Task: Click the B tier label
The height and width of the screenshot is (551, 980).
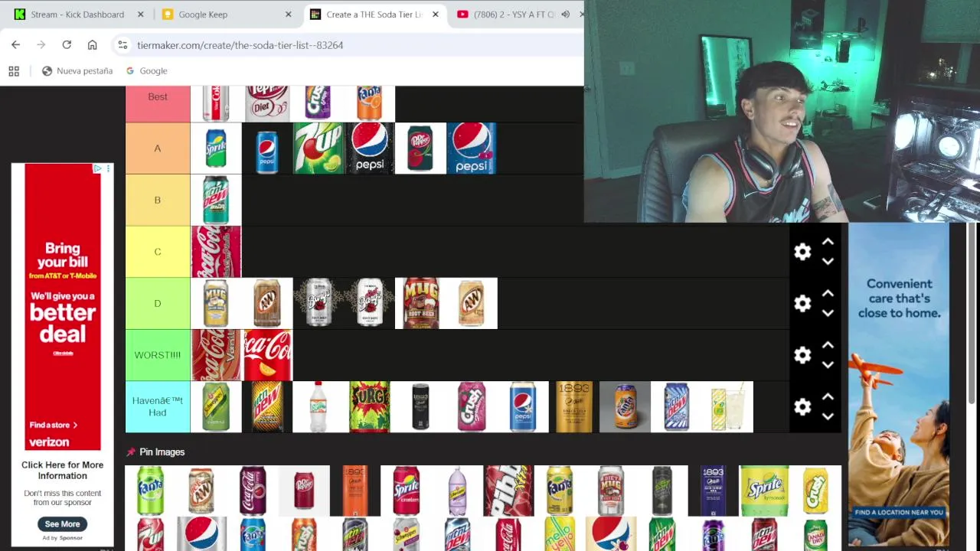Action: [x=158, y=200]
